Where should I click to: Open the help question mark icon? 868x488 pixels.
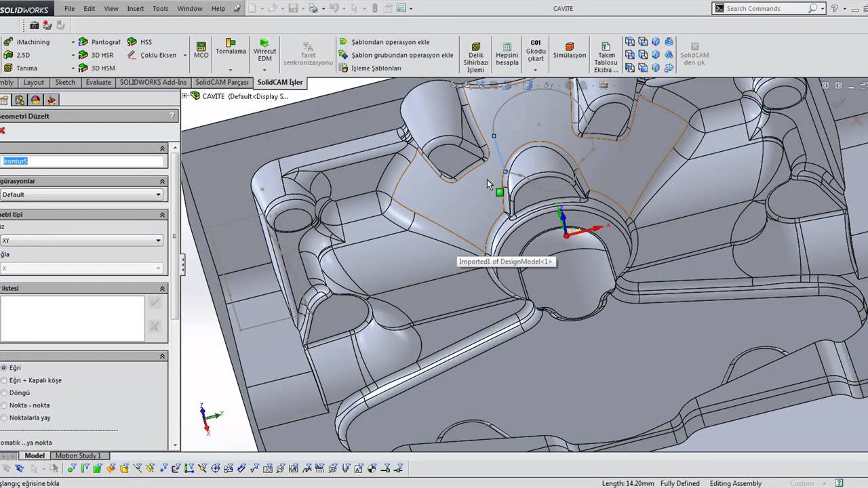835,8
